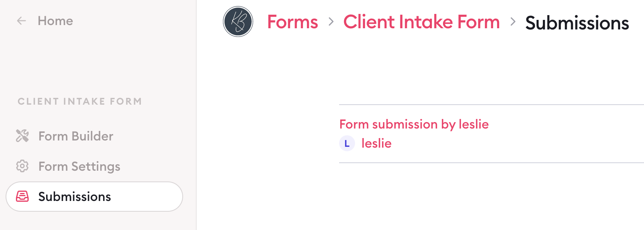Viewport: 644px width, 230px height.
Task: Open the Client Intake Form breadcrumb
Action: click(422, 22)
